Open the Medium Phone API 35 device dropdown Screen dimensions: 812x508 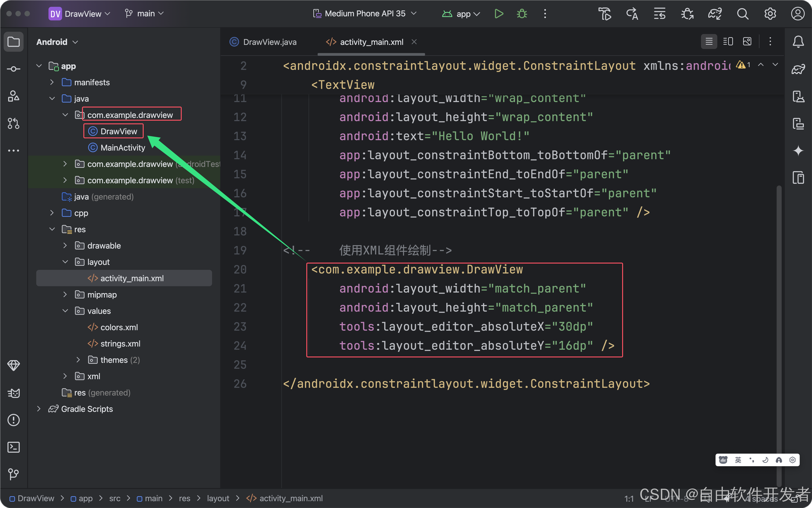(365, 14)
